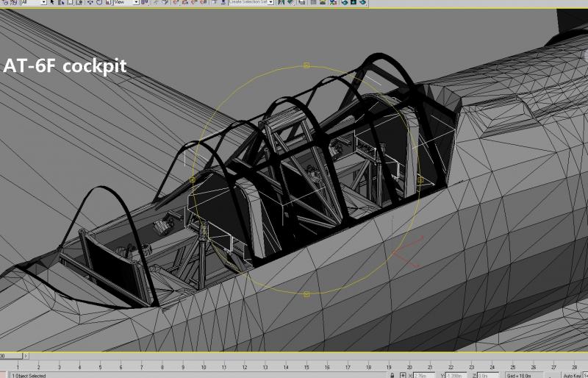Click the X coordinate input field
Viewport: 588px width, 378px height.
424,375
